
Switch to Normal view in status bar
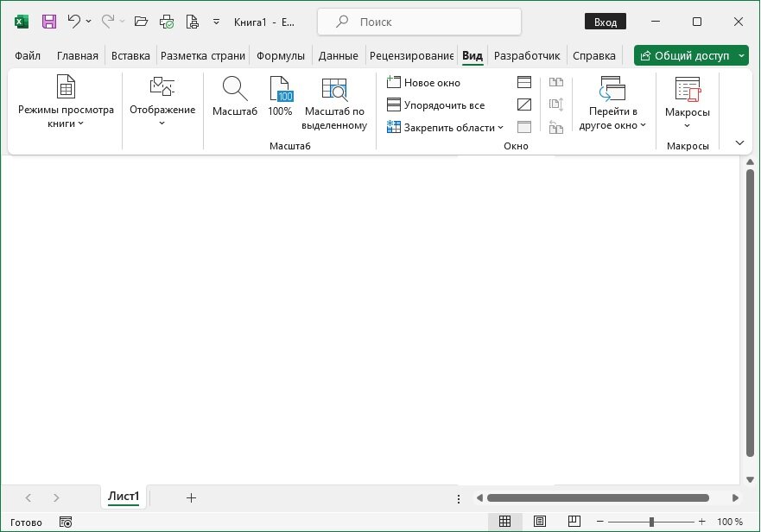[504, 522]
